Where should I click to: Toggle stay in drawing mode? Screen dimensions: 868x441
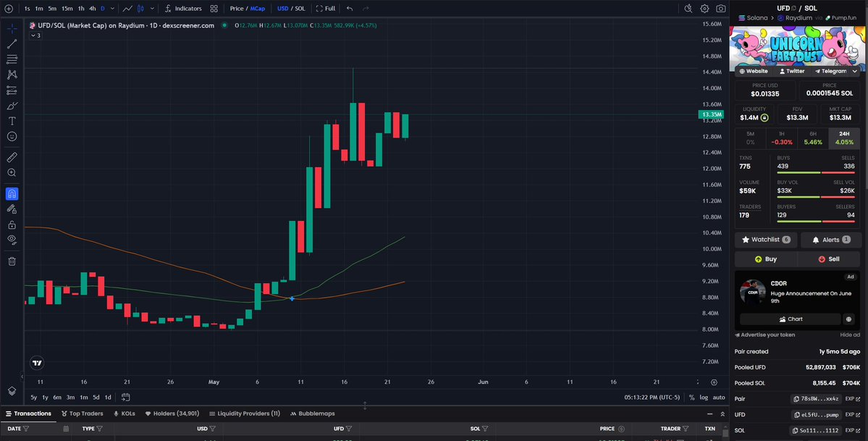12,209
